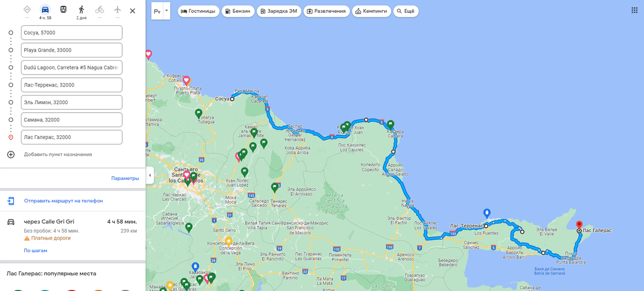
Task: Click the Ру input language button
Action: point(157,11)
